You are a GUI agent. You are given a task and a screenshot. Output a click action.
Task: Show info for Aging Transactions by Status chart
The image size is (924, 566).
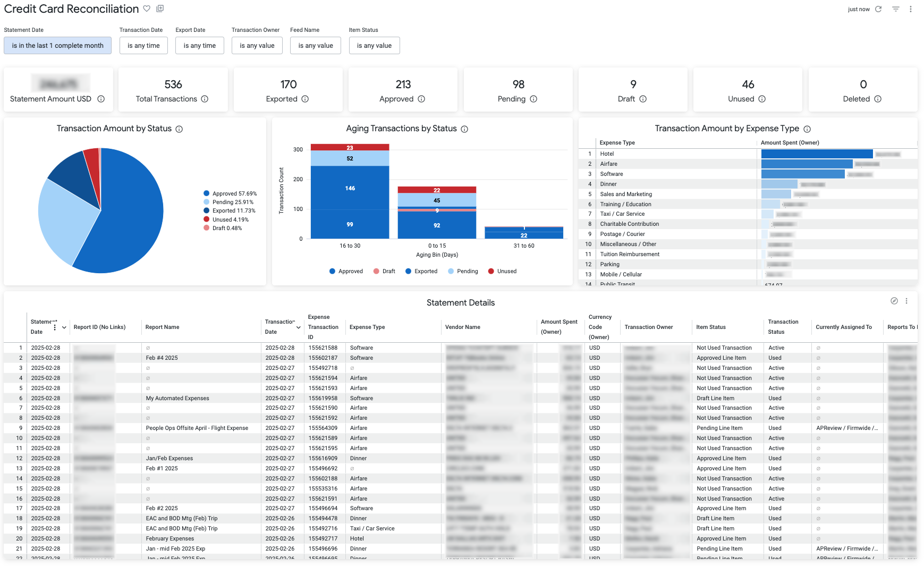tap(465, 129)
